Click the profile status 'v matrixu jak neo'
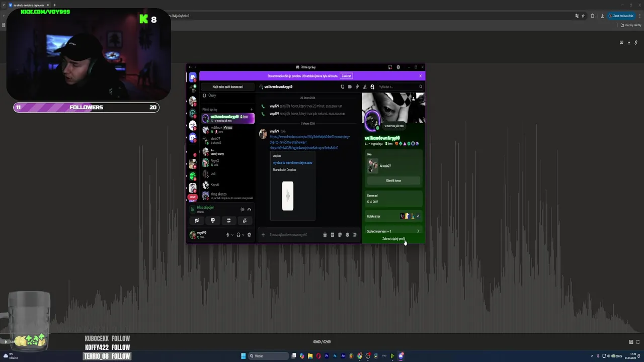The width and height of the screenshot is (644, 362). pos(394,126)
